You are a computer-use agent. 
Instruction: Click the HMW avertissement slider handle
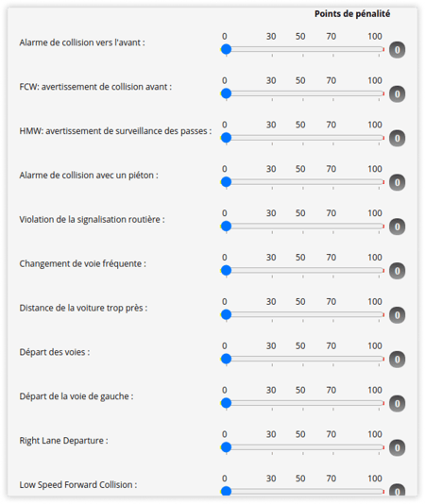click(226, 138)
